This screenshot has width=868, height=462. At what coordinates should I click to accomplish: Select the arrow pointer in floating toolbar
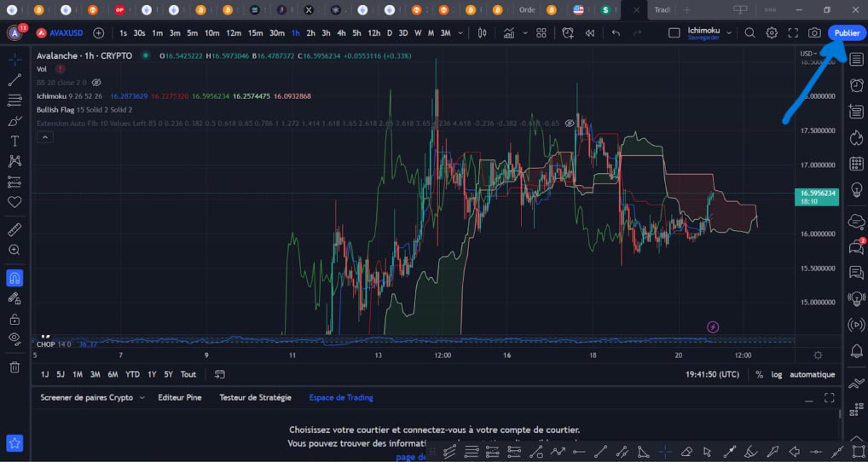click(707, 452)
